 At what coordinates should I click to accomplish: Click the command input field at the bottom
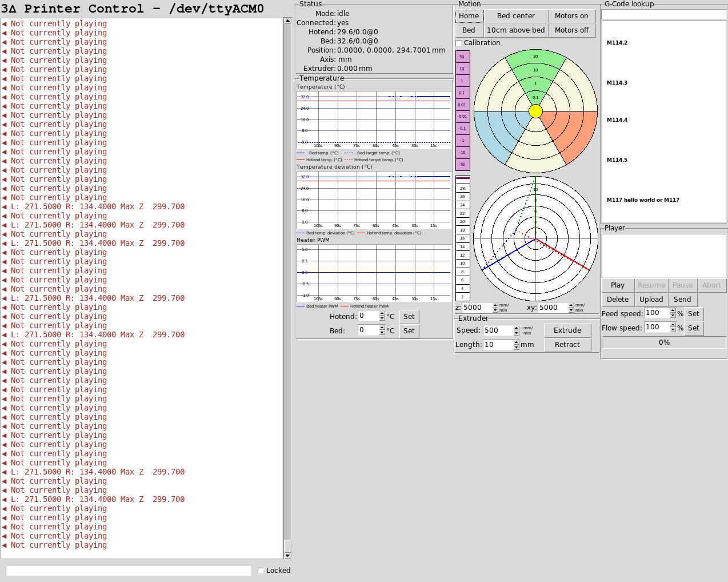click(129, 571)
